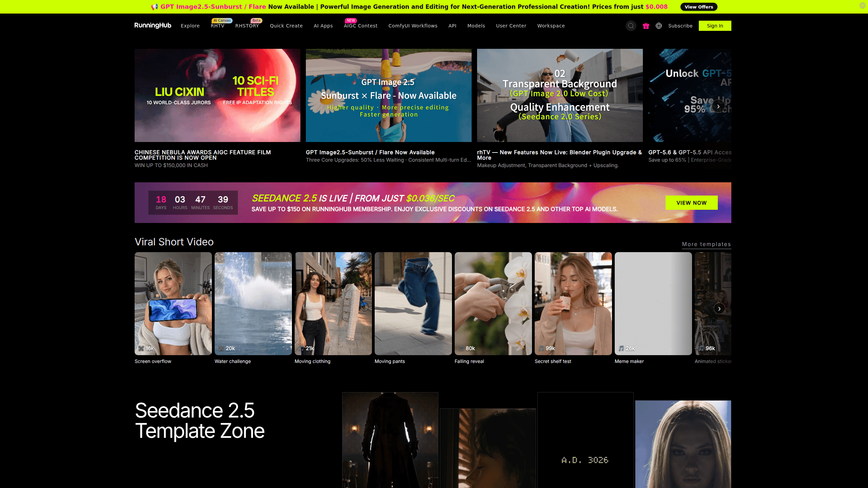Open RHSTORY beta in navigation
The height and width of the screenshot is (488, 868).
pyautogui.click(x=247, y=26)
